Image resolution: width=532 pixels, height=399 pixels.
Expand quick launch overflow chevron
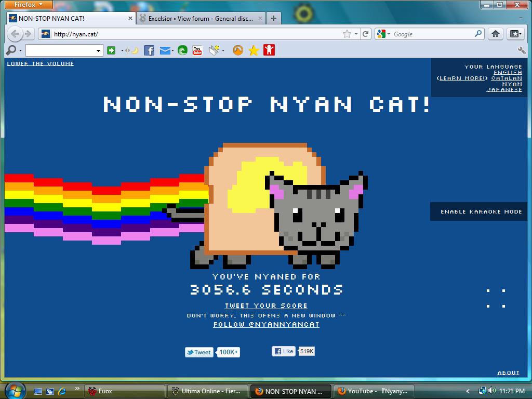77,389
